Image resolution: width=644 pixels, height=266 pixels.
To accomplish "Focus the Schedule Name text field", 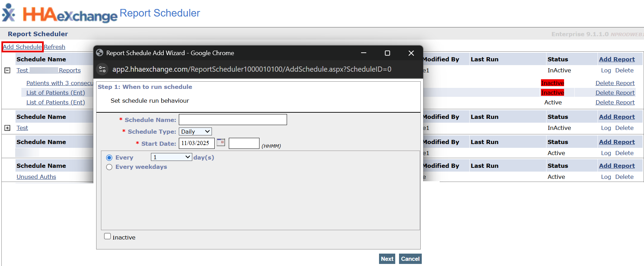I will click(x=233, y=120).
